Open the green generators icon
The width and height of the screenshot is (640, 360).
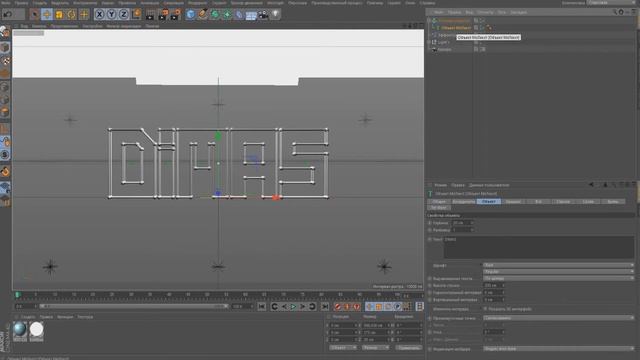(215, 15)
